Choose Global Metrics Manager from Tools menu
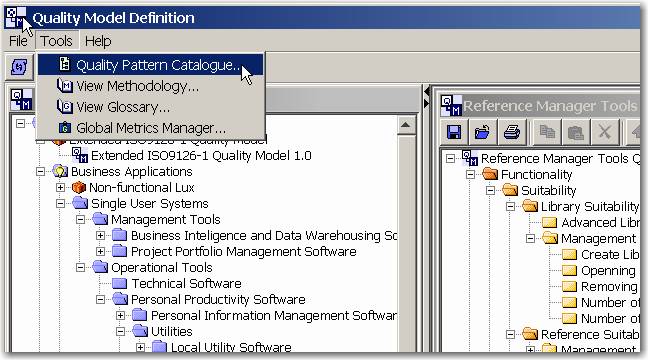 tap(150, 128)
